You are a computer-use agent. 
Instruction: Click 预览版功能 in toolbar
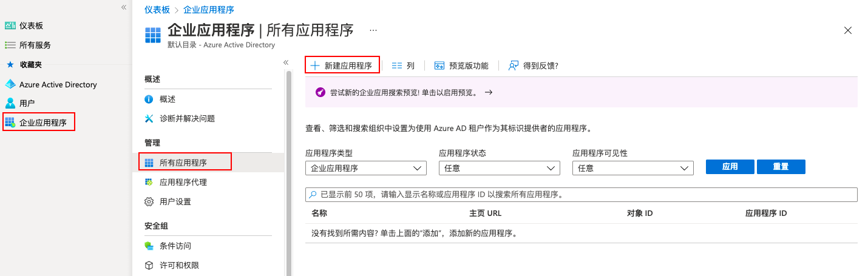pos(461,66)
